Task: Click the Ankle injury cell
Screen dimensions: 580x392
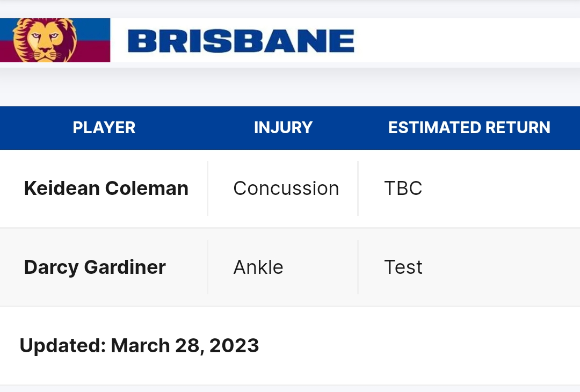Action: pyautogui.click(x=258, y=267)
